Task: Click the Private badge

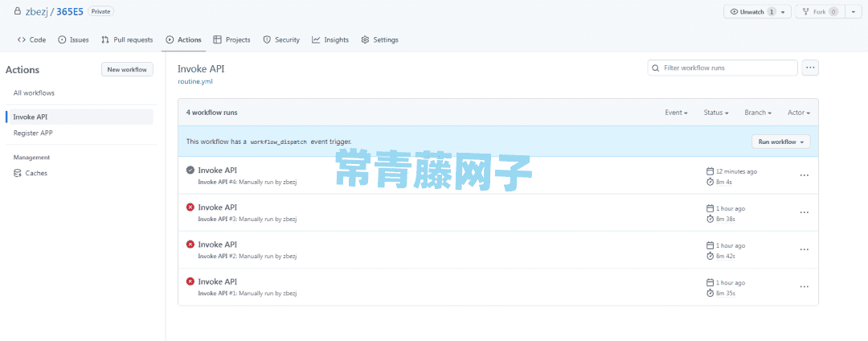Action: [x=100, y=11]
